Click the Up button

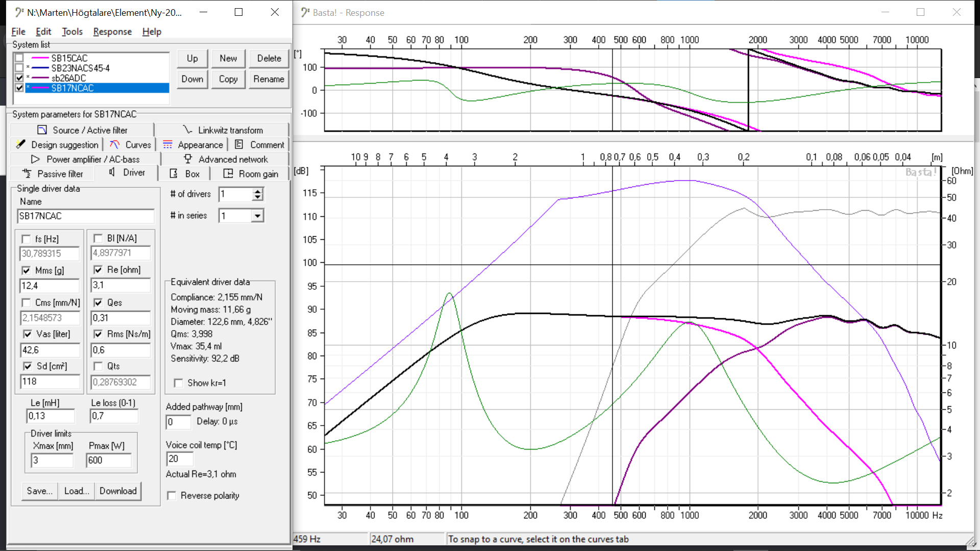(192, 58)
